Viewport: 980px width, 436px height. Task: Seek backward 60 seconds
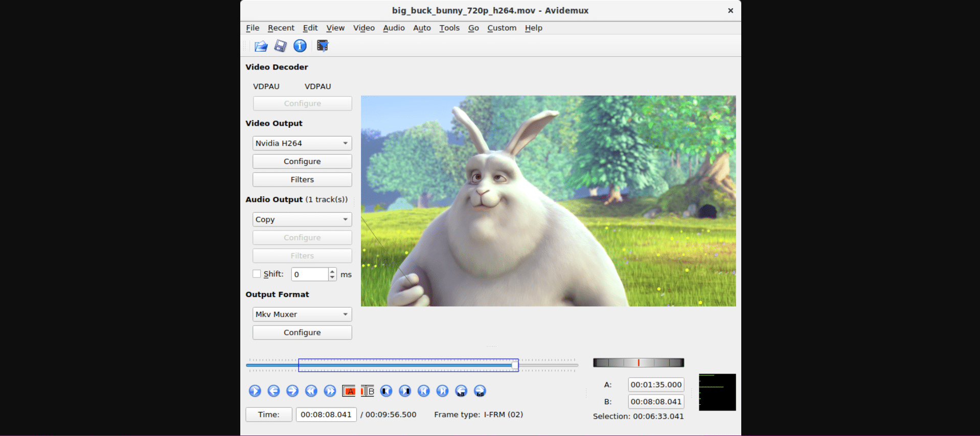click(461, 391)
